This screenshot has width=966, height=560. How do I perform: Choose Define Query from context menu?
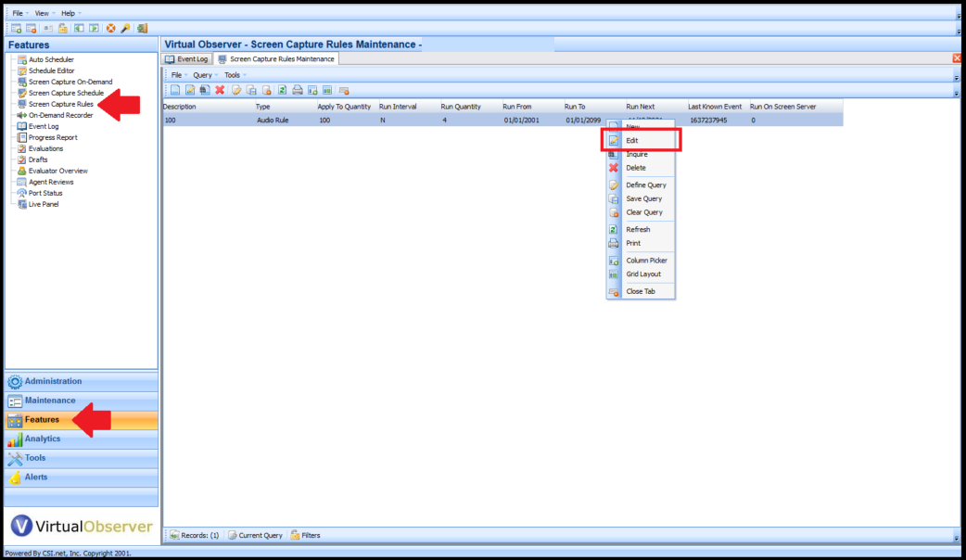coord(641,185)
